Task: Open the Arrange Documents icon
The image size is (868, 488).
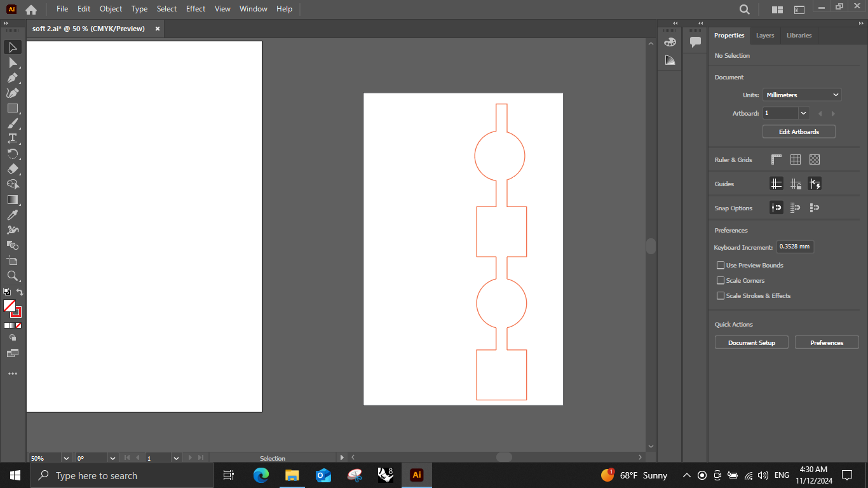Action: [x=777, y=10]
